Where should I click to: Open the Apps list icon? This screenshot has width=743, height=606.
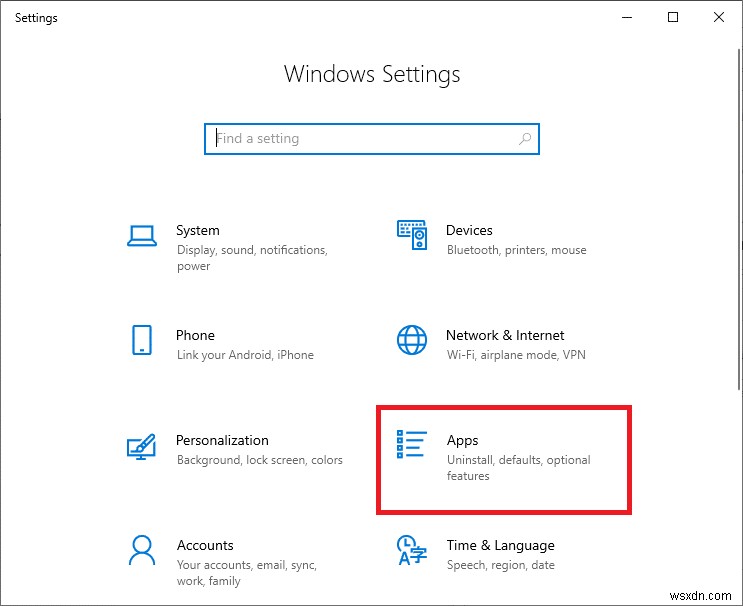coord(412,444)
